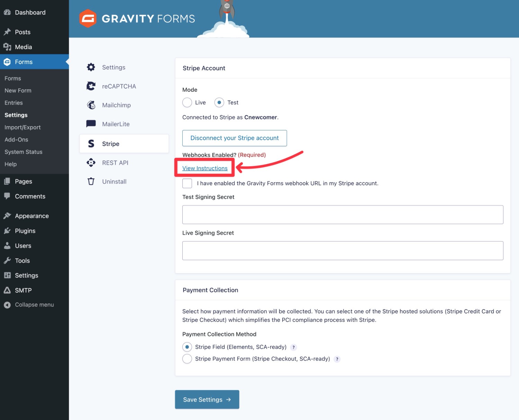
Task: Click the Users person icon
Action: click(7, 245)
